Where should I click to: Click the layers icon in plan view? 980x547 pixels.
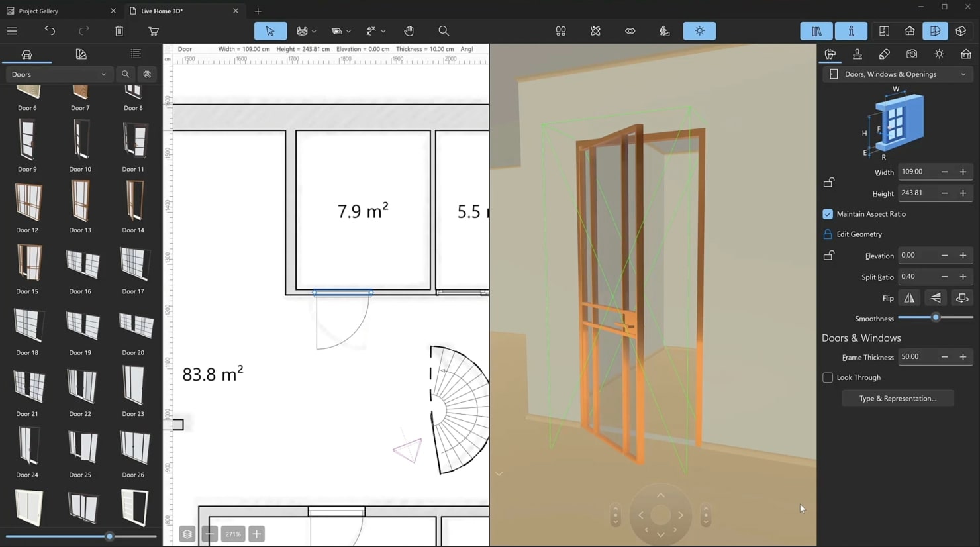click(187, 534)
